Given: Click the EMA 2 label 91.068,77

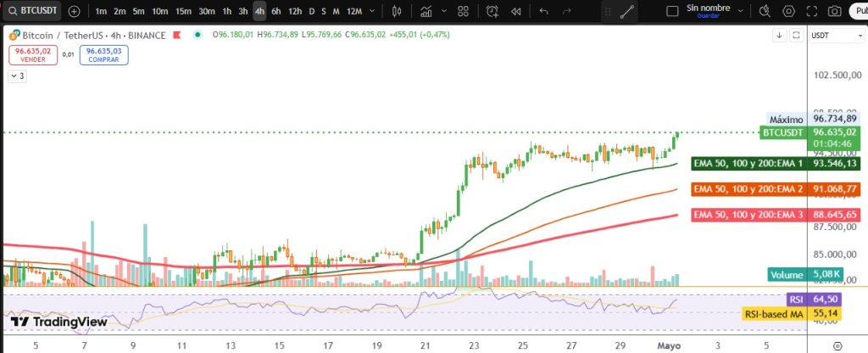Looking at the screenshot, I should 776,189.
